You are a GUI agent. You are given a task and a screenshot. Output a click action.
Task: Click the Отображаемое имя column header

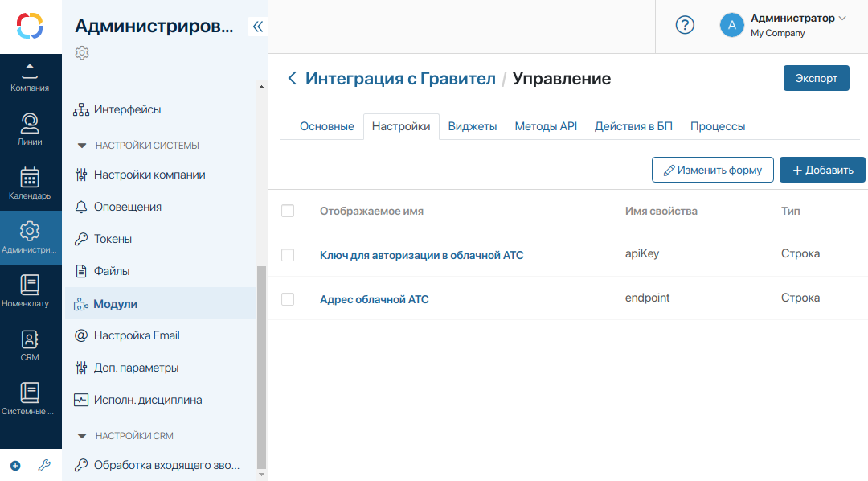click(x=371, y=211)
